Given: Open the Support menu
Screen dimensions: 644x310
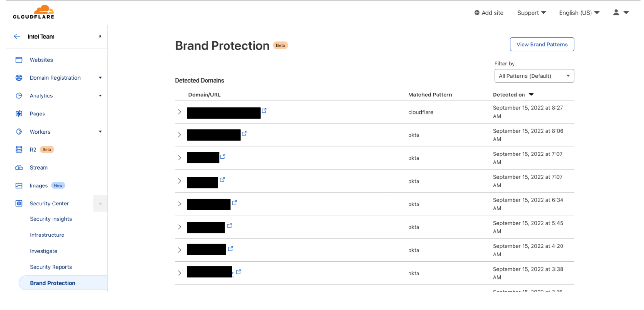Looking at the screenshot, I should point(532,13).
